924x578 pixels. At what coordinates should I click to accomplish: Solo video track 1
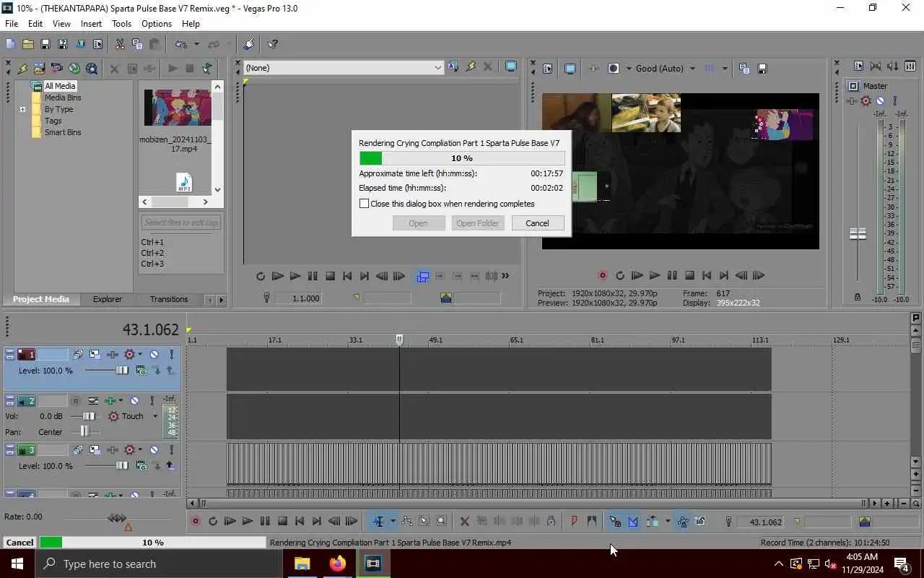[x=171, y=354]
